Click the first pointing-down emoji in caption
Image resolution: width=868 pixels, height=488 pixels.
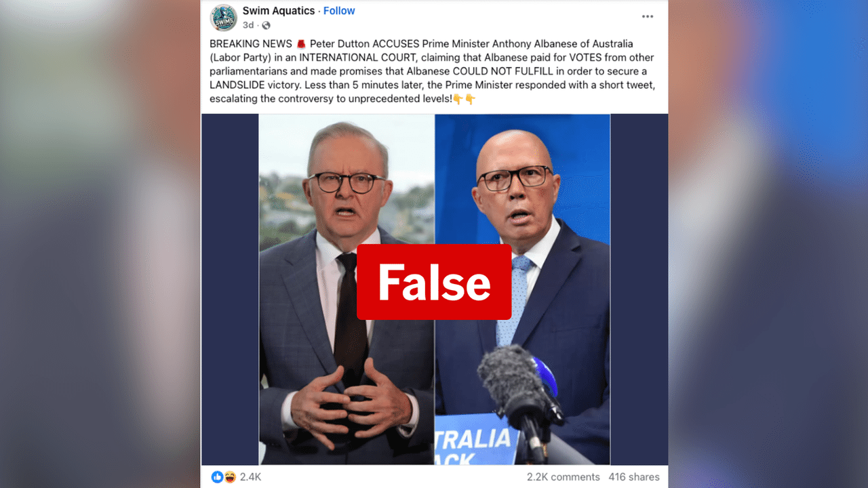tap(458, 100)
